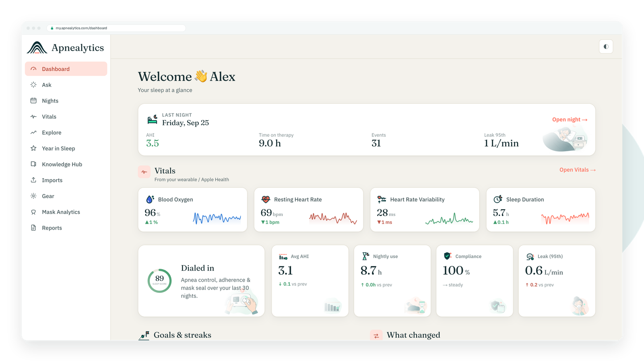This screenshot has height=362, width=644.
Task: Click the Vitals section pulse icon
Action: [x=144, y=172]
